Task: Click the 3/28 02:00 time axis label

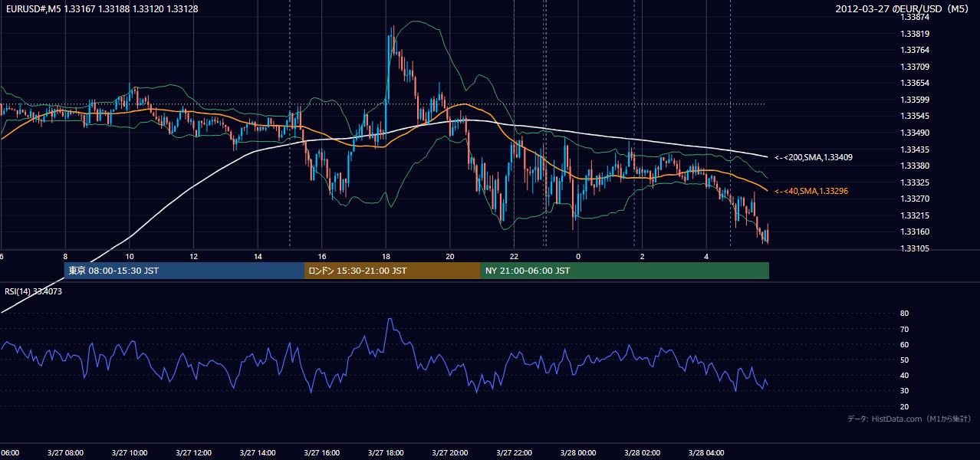Action: (x=642, y=453)
